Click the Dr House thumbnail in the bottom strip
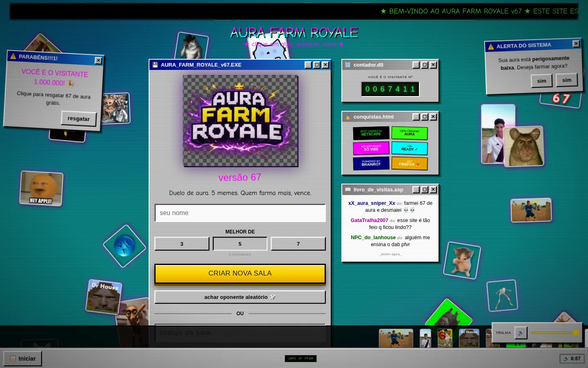Viewport: 588px width, 368px height. 469,339
